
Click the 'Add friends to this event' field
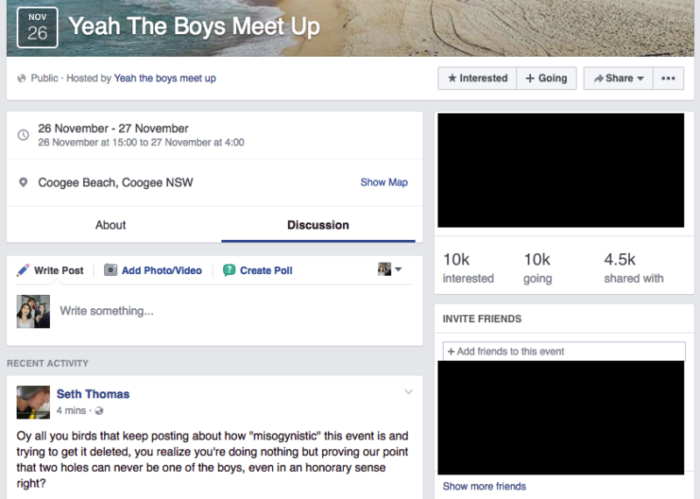tap(563, 351)
